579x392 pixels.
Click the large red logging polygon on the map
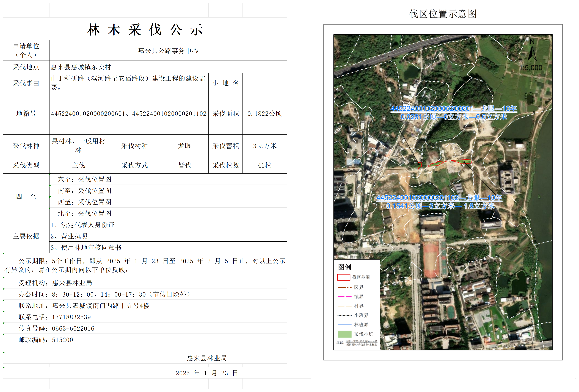(x=461, y=161)
